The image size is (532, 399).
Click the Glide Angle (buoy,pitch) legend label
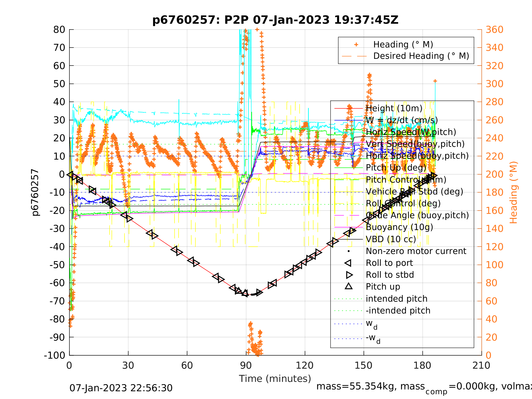coord(417,215)
